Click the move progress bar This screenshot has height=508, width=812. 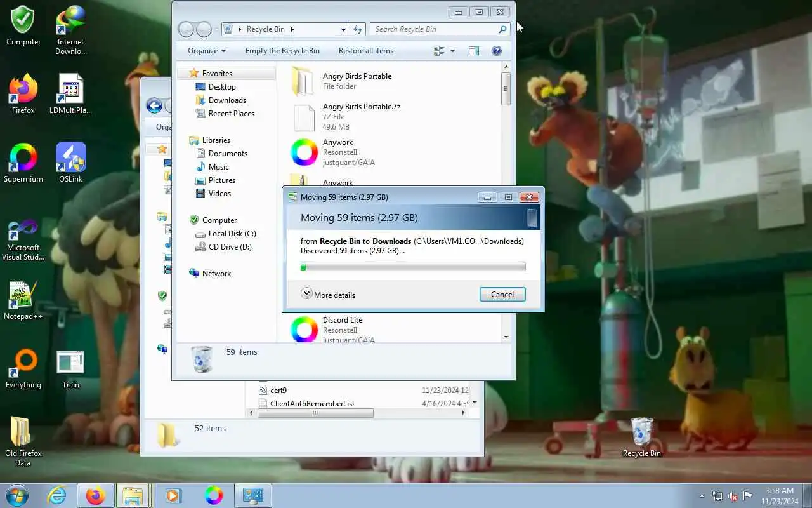[x=413, y=267]
